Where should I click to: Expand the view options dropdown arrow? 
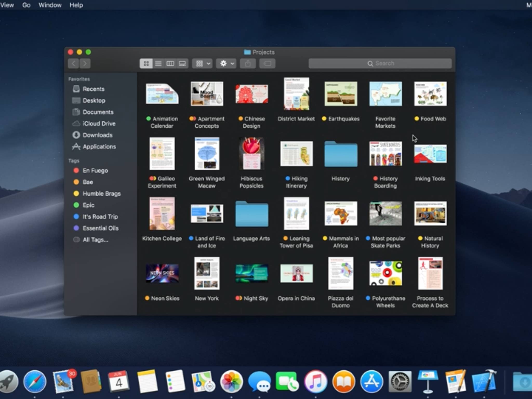[209, 63]
